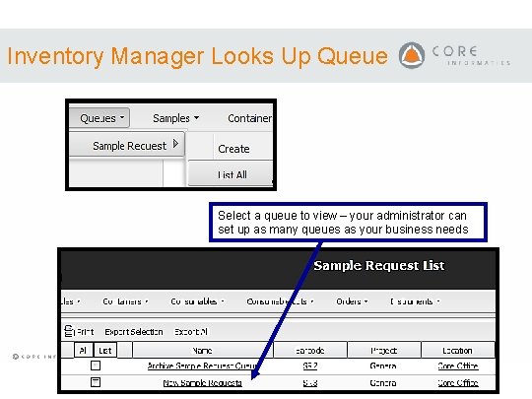Image resolution: width=532 pixels, height=399 pixels.
Task: Open the Instruments dropdown
Action: tap(415, 301)
